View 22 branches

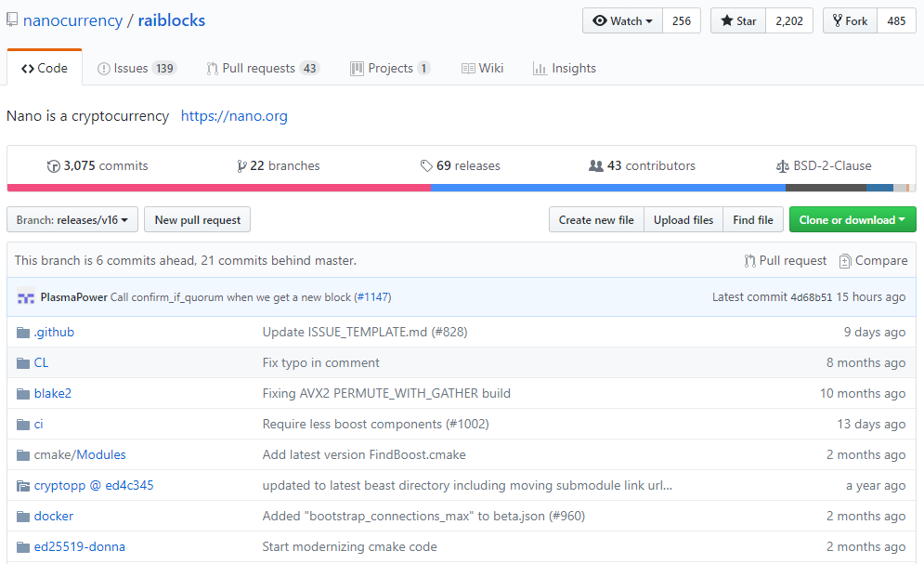[x=279, y=166]
